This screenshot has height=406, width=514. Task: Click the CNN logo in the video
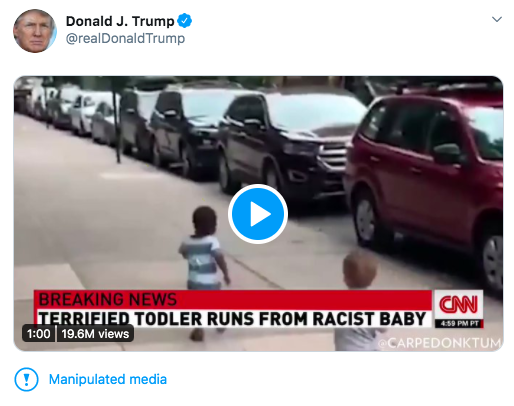pyautogui.click(x=458, y=304)
